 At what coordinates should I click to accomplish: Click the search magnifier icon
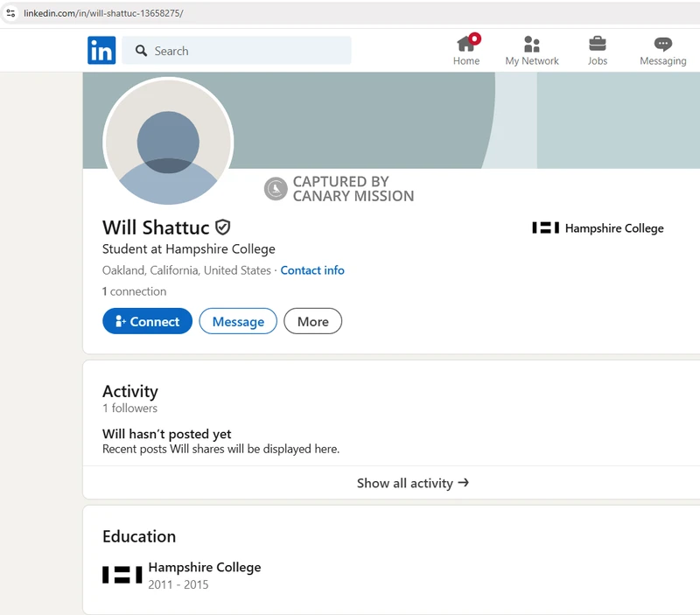[x=141, y=51]
